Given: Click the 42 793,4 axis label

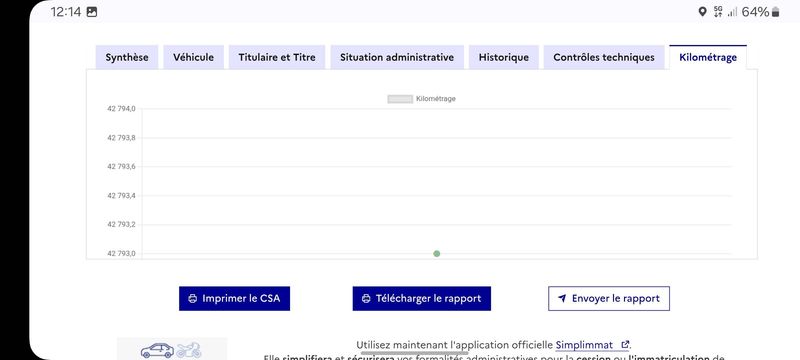Looking at the screenshot, I should [x=121, y=195].
